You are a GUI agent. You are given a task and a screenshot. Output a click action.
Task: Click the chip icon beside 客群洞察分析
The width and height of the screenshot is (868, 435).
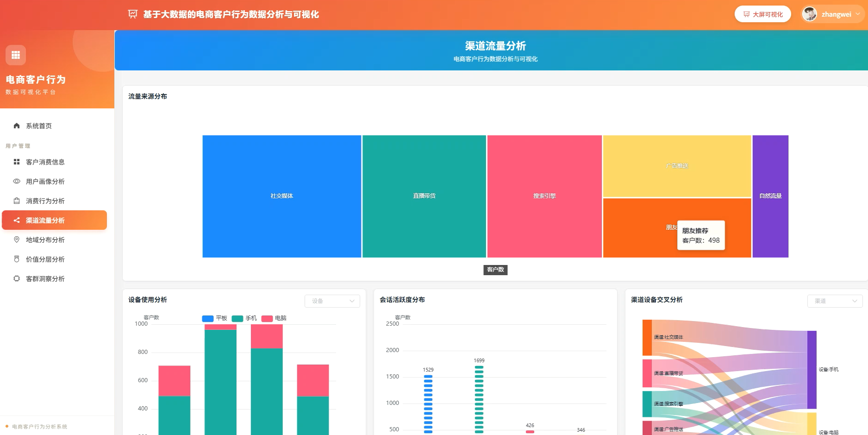tap(17, 278)
